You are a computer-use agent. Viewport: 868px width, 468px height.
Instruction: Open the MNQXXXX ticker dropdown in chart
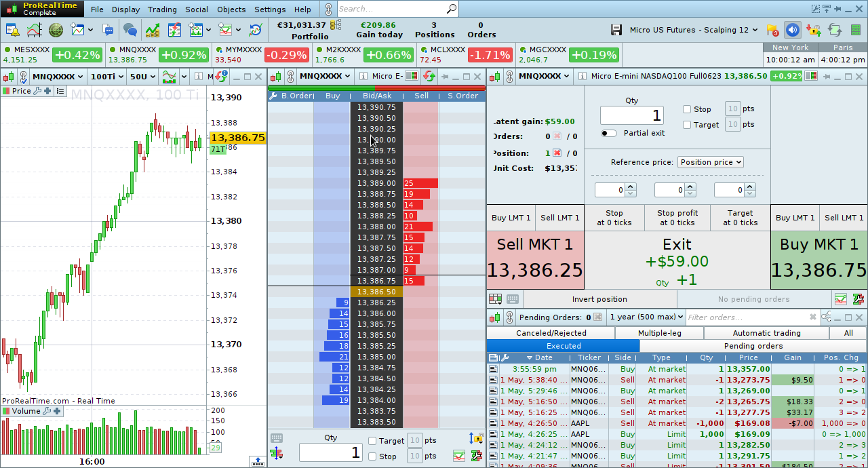tap(57, 77)
